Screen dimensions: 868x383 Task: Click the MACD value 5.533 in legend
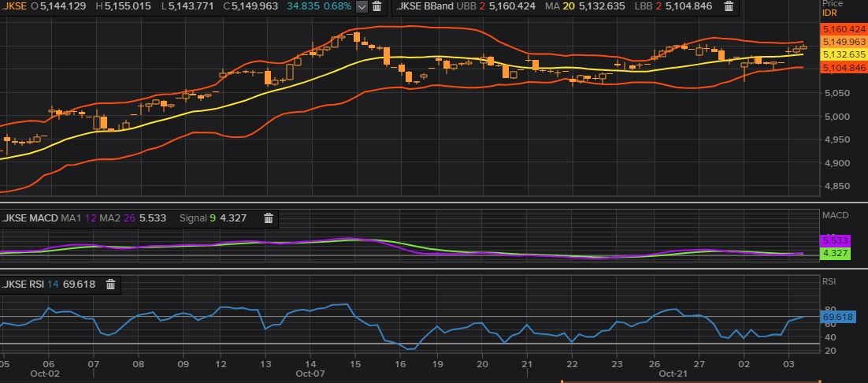153,218
